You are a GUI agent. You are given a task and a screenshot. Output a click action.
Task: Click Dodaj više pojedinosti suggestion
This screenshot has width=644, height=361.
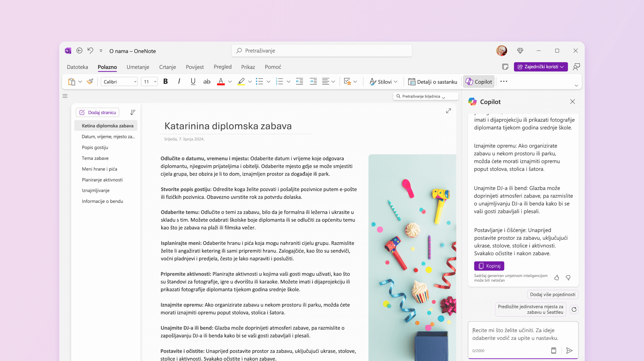[553, 294]
